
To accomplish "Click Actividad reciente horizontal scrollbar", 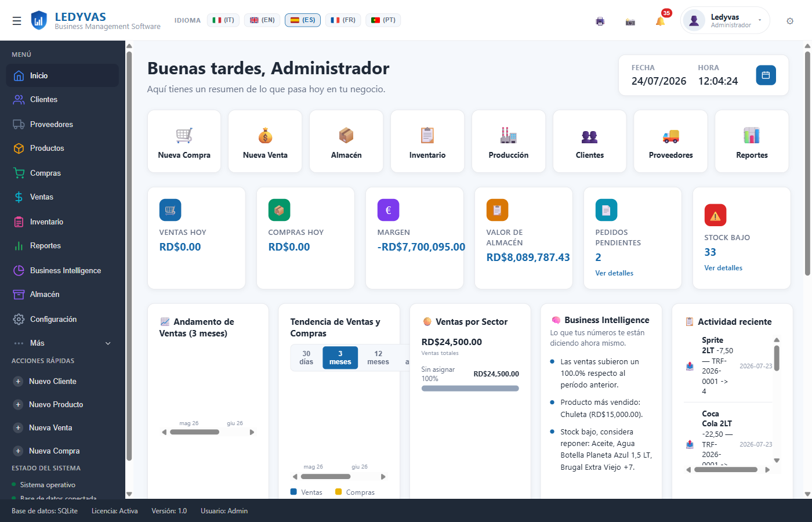I will pos(726,470).
